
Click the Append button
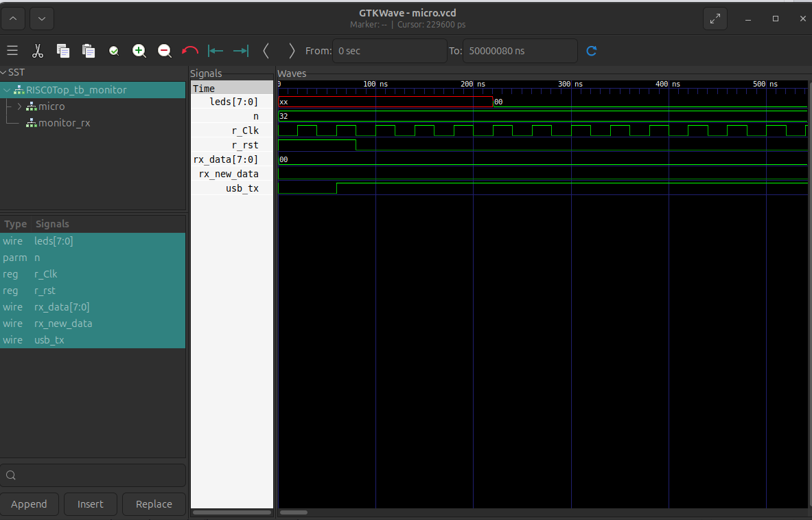[30, 504]
